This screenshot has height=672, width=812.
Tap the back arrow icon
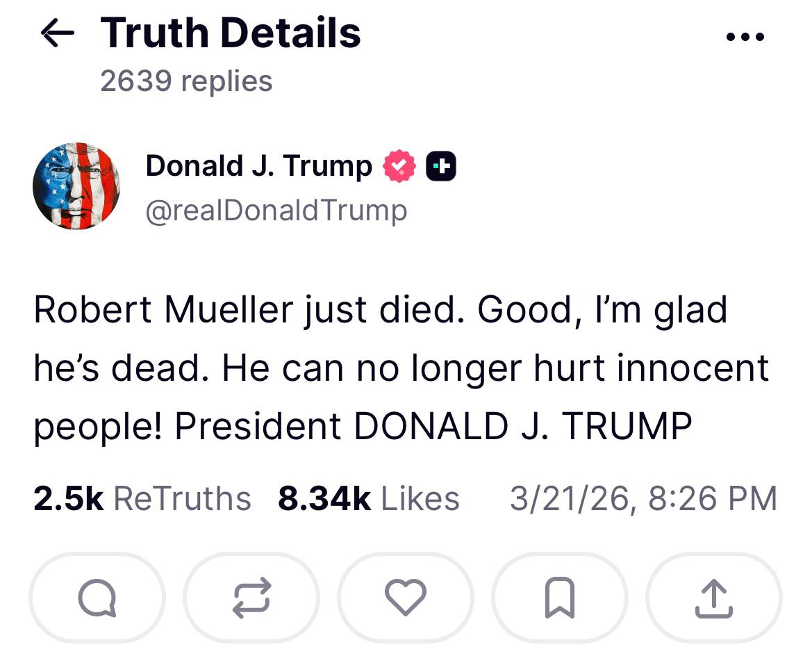tap(58, 33)
